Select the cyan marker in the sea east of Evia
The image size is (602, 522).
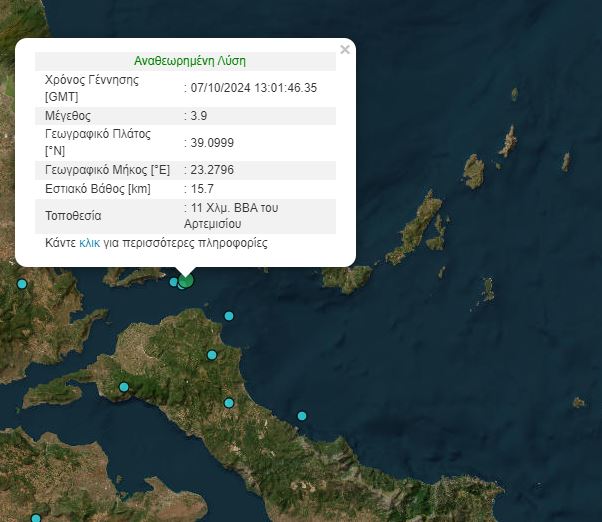(x=301, y=416)
